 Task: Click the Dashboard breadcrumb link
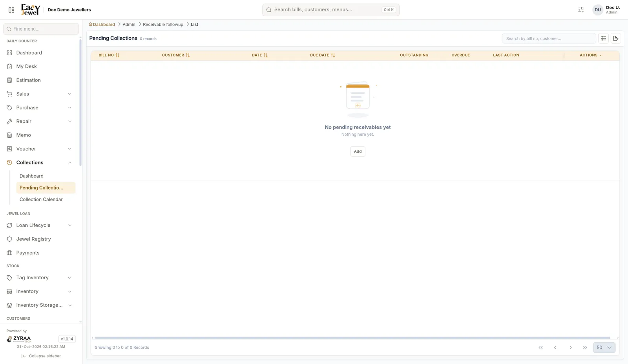104,24
